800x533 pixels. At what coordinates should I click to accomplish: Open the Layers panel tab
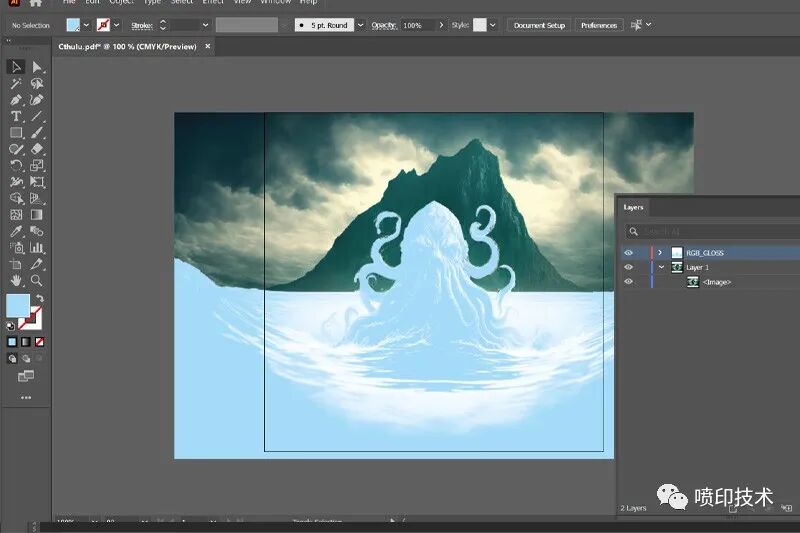pos(633,207)
